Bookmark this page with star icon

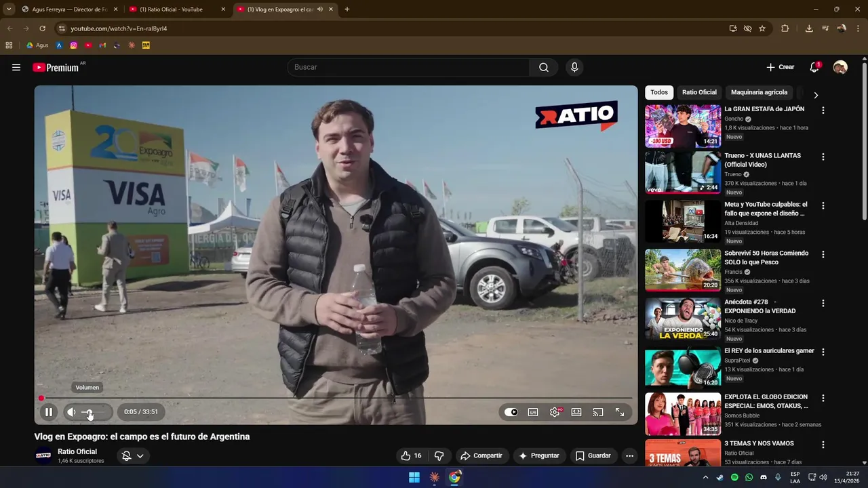coord(762,28)
